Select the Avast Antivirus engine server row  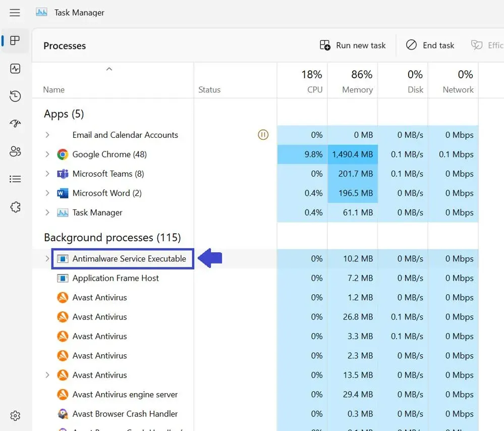pos(255,394)
